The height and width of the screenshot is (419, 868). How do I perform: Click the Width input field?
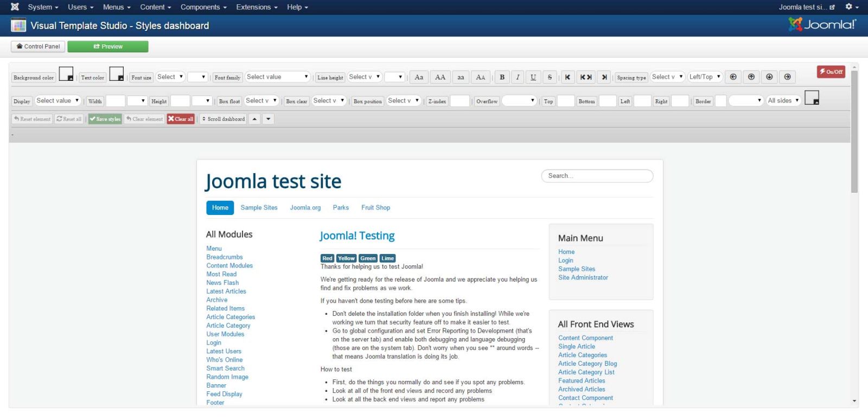coord(116,101)
